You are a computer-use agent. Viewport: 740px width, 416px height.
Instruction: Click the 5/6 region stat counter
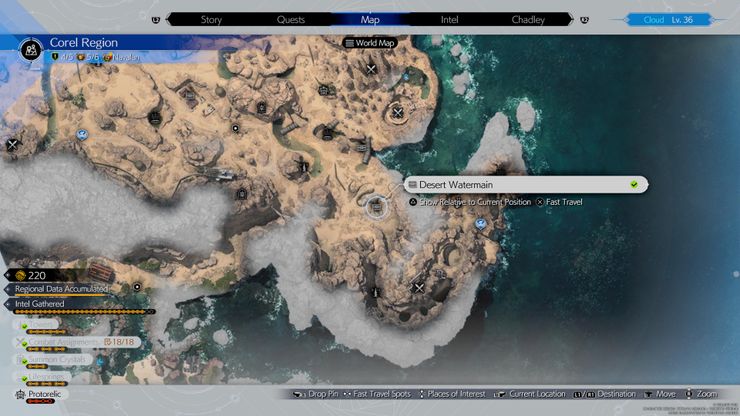pyautogui.click(x=88, y=57)
